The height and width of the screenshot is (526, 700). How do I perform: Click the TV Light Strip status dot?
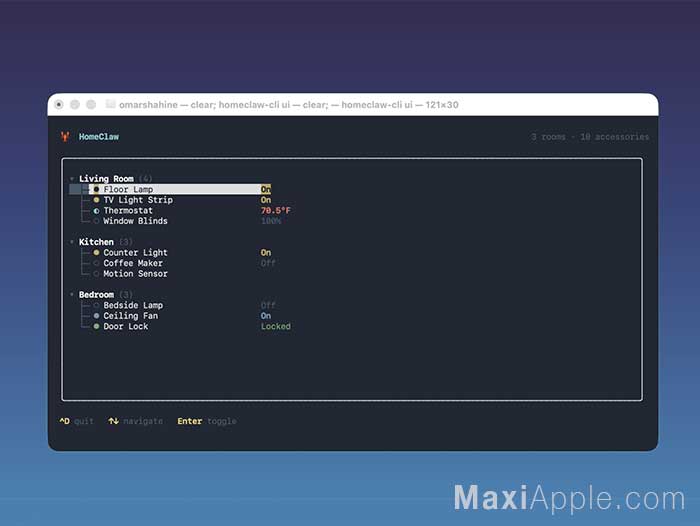(96, 200)
